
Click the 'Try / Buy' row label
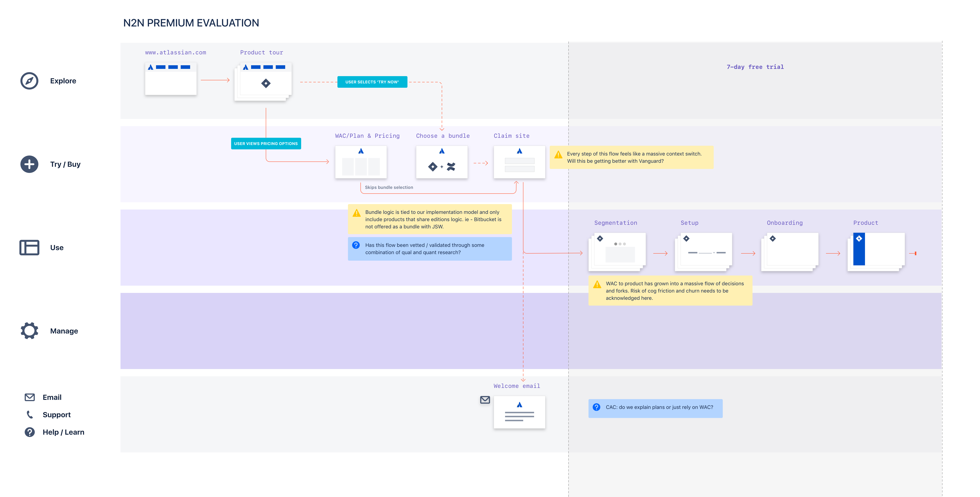click(x=65, y=164)
